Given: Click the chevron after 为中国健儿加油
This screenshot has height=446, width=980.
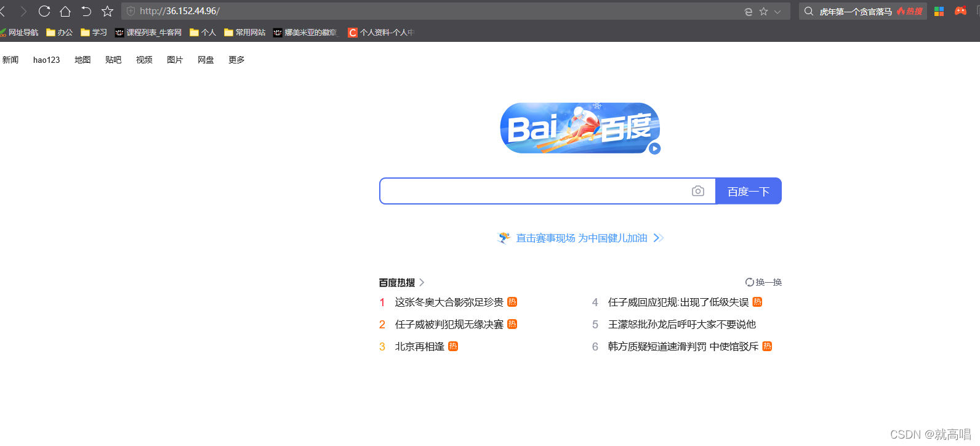Looking at the screenshot, I should click(658, 238).
